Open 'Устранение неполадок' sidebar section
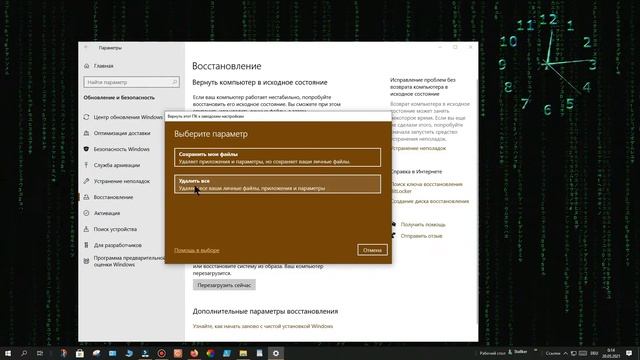Image resolution: width=640 pixels, height=360 pixels. (x=122, y=181)
